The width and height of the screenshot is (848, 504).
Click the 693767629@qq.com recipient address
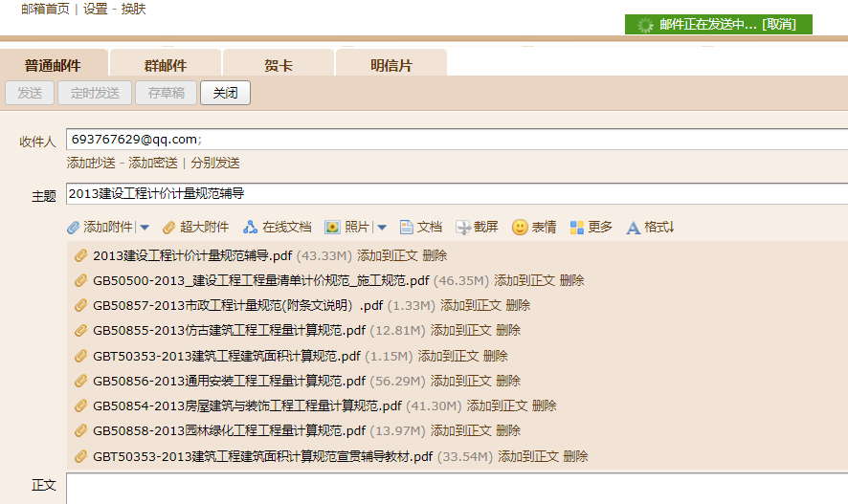135,140
